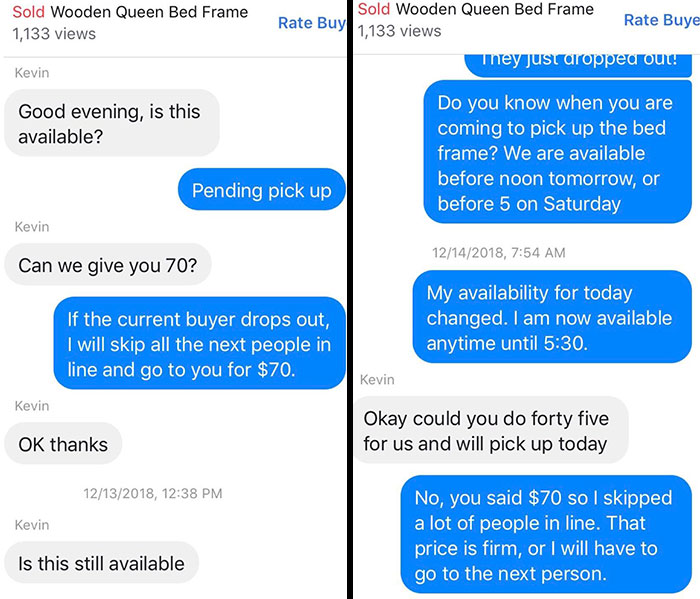The image size is (700, 599).
Task: Open left Wooden Queen Bed Frame listing title
Action: [x=148, y=13]
